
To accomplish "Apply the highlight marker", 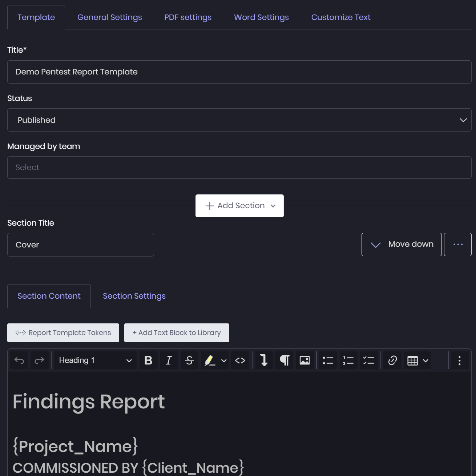I will point(210,360).
